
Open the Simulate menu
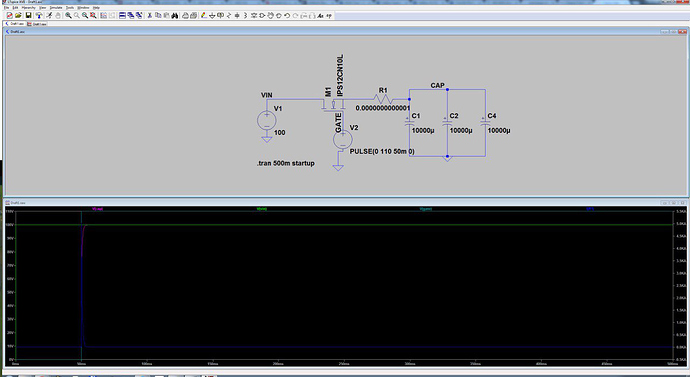(56, 7)
